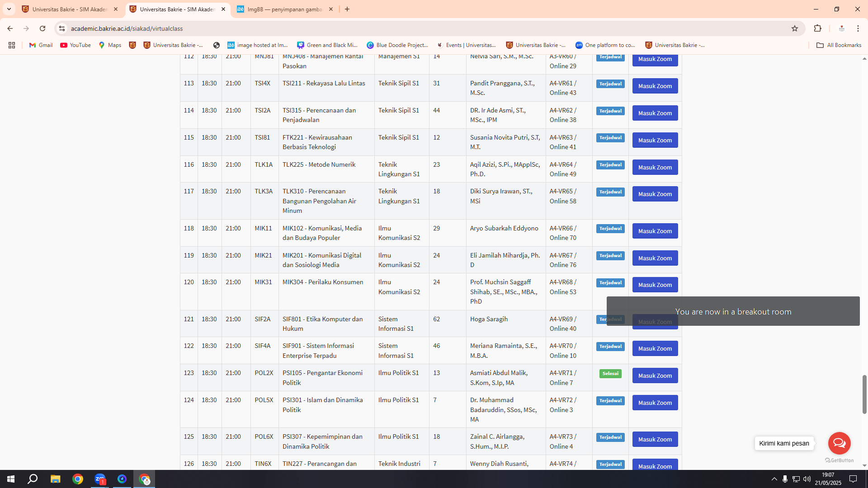
Task: Click the browser back arrow
Action: (x=10, y=28)
